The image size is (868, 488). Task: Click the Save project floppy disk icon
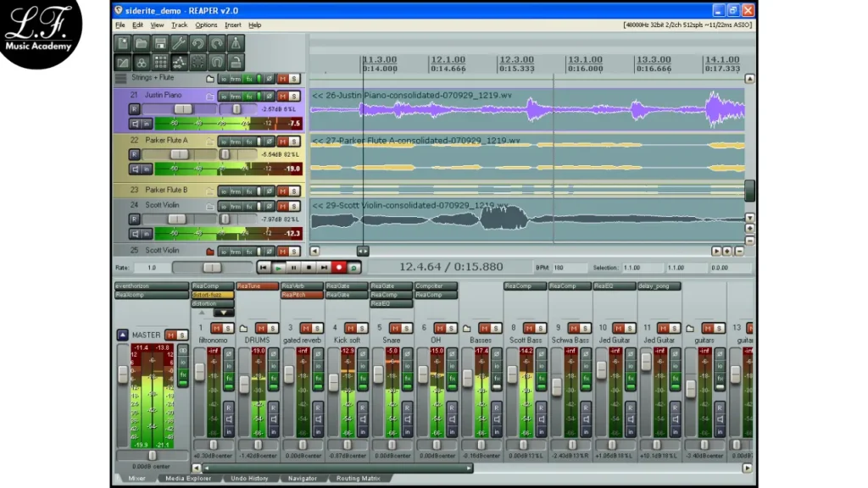(160, 43)
